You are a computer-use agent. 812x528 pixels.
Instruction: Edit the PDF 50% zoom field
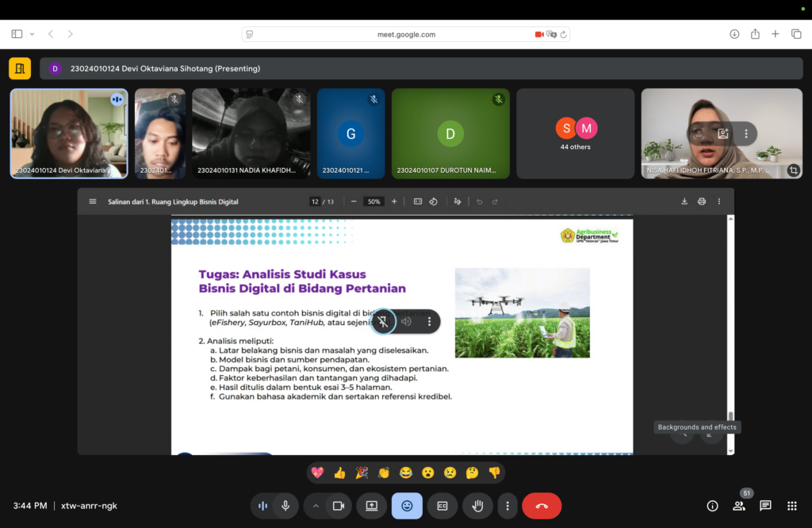point(374,201)
